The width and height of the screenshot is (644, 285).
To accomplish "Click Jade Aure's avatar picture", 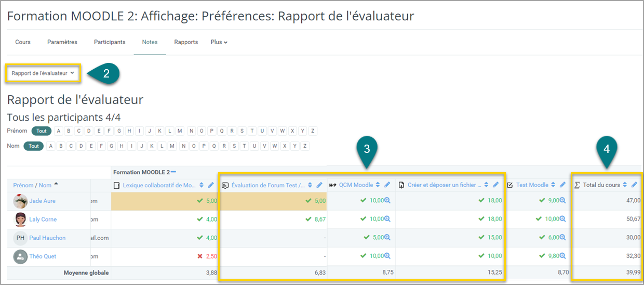I will [21, 201].
